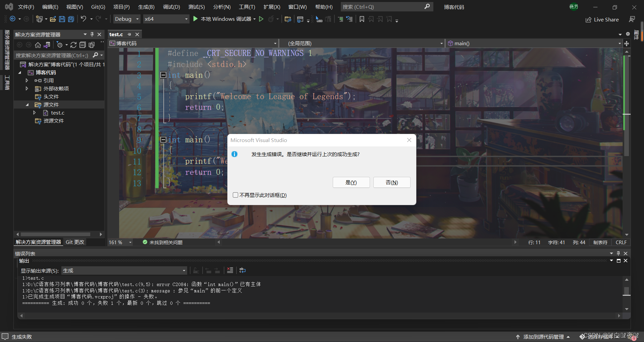This screenshot has height=342, width=644.
Task: Click output panel vertical scrollbar thumb
Action: click(x=627, y=291)
